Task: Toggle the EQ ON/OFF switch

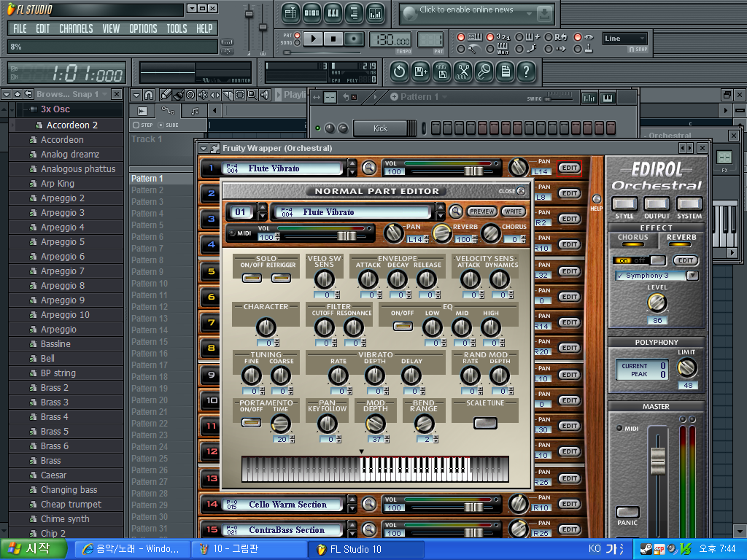Action: point(403,326)
